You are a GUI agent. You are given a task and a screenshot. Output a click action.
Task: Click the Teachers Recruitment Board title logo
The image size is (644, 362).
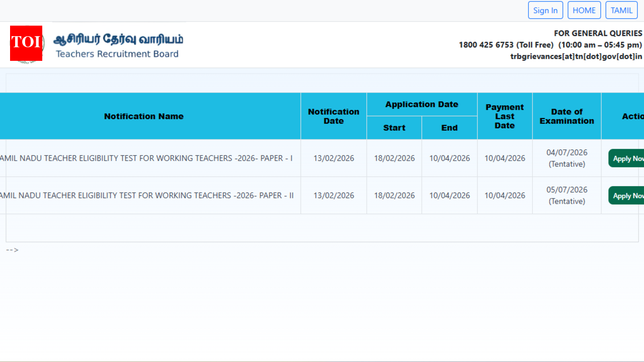[x=118, y=46]
